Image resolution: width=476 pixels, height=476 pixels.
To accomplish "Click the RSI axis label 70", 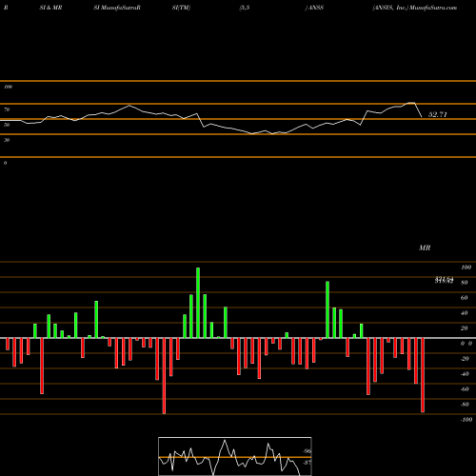I will [7, 109].
